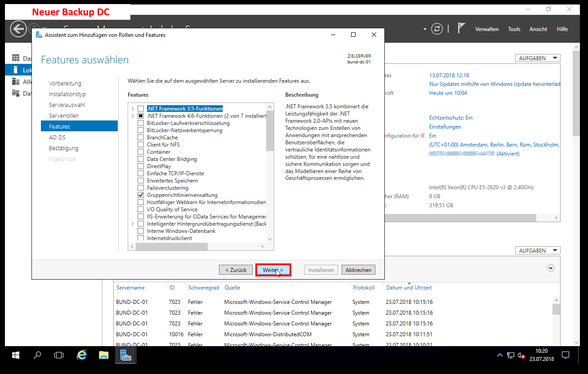Click the Windows Start button
This screenshot has width=588, height=374.
coord(16,355)
